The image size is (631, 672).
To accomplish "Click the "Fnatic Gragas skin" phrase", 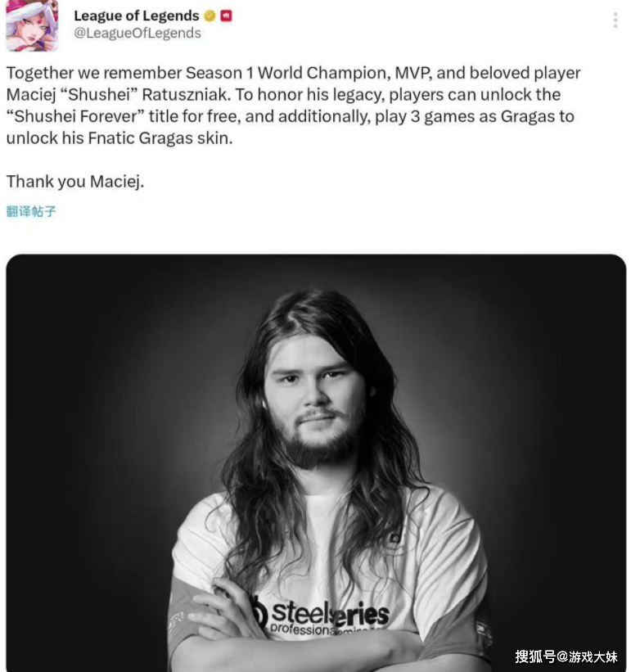I will 160,138.
